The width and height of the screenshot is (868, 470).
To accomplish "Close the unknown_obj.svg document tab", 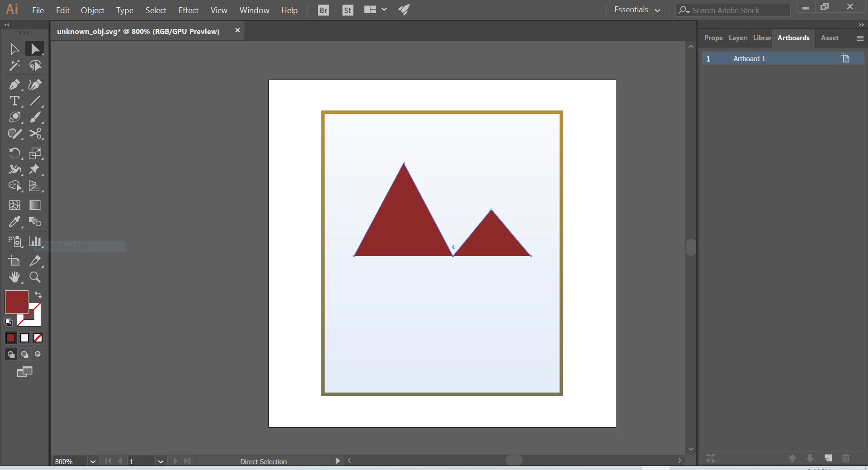I will pyautogui.click(x=237, y=30).
